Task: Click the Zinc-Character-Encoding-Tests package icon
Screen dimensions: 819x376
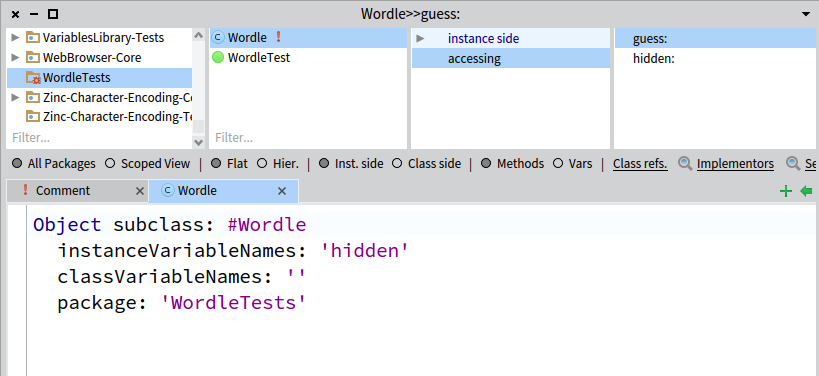Action: pos(33,116)
